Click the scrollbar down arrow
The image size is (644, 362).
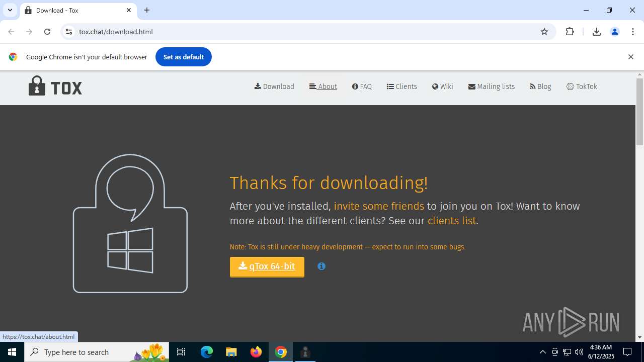pos(639,337)
